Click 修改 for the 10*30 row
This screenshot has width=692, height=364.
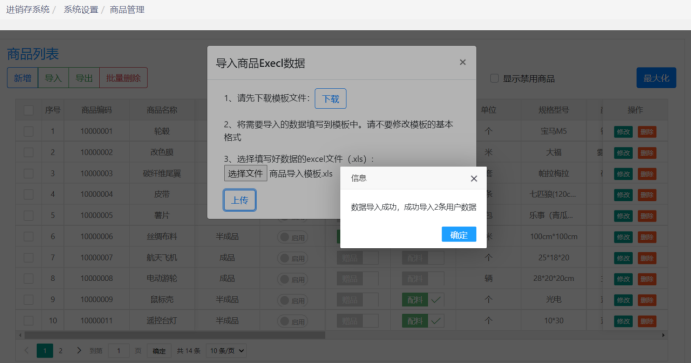click(x=623, y=321)
